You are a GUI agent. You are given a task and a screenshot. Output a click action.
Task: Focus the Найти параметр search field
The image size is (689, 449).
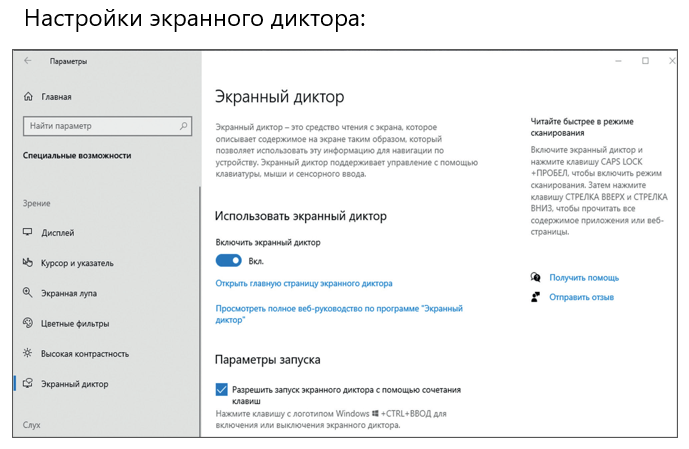(x=107, y=126)
